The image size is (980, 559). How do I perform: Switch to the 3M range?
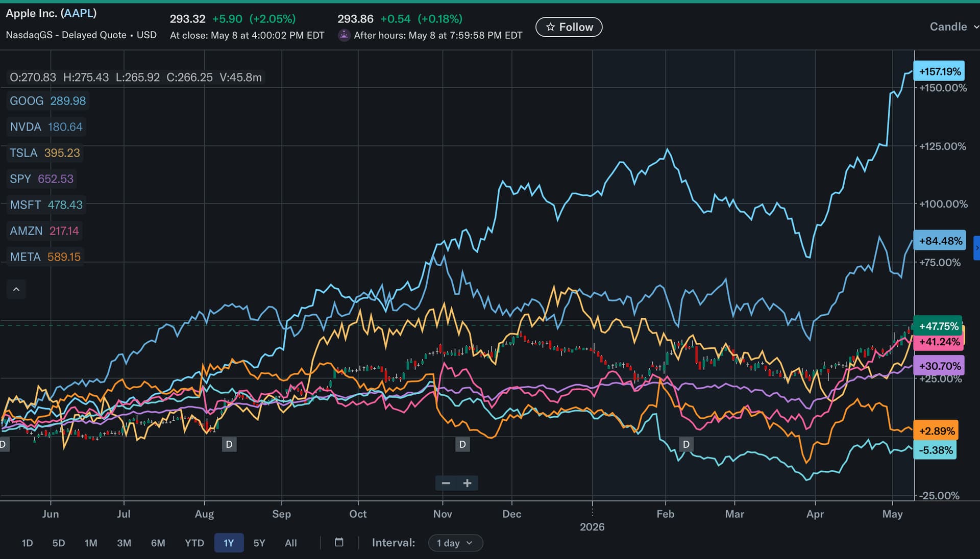(124, 543)
